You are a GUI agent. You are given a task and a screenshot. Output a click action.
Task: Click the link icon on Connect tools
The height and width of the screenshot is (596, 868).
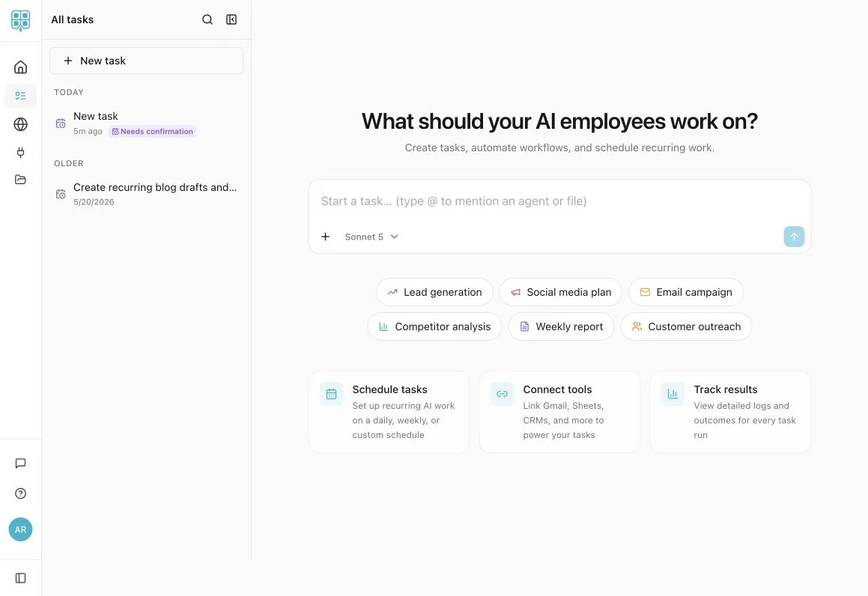pos(502,394)
